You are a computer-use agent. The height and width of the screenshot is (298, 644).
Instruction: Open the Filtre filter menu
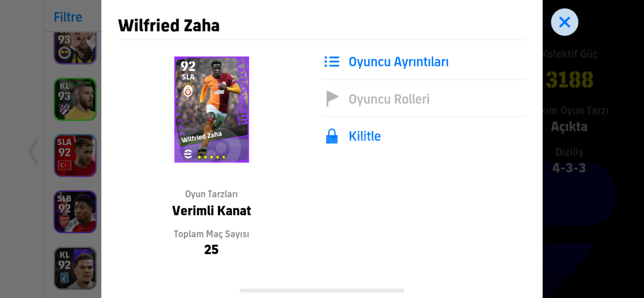(x=68, y=17)
